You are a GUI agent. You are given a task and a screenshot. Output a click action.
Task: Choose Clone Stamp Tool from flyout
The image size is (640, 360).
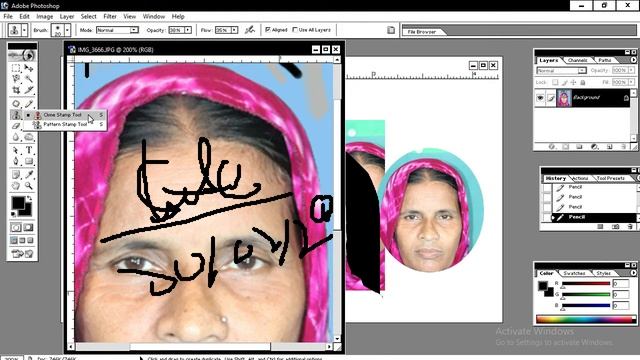65,115
